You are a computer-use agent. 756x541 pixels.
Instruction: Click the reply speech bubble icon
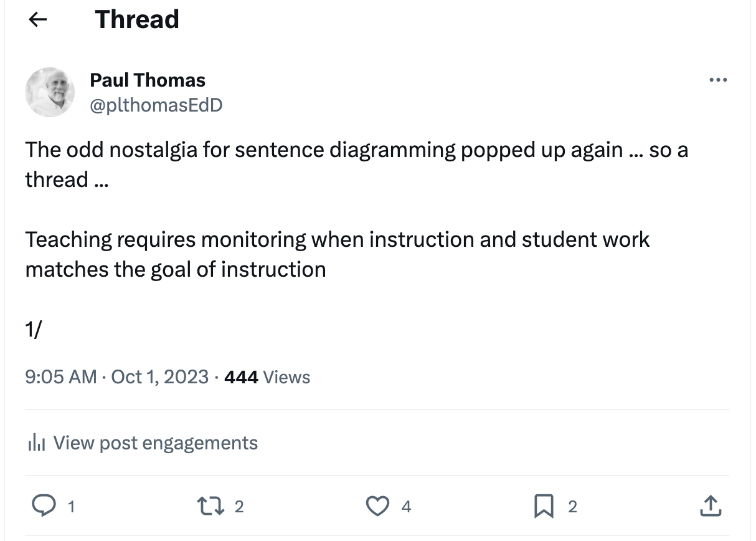pos(43,506)
